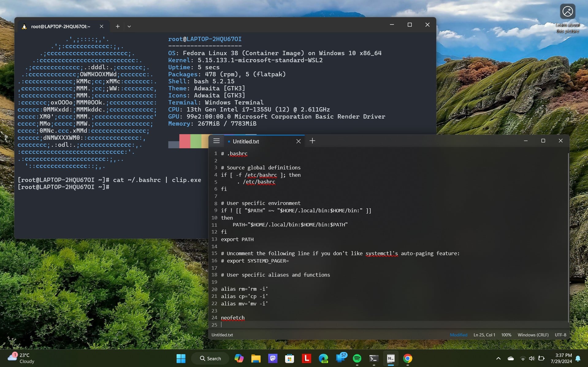Launch Spotify from the taskbar
This screenshot has height=367, width=588.
[357, 358]
